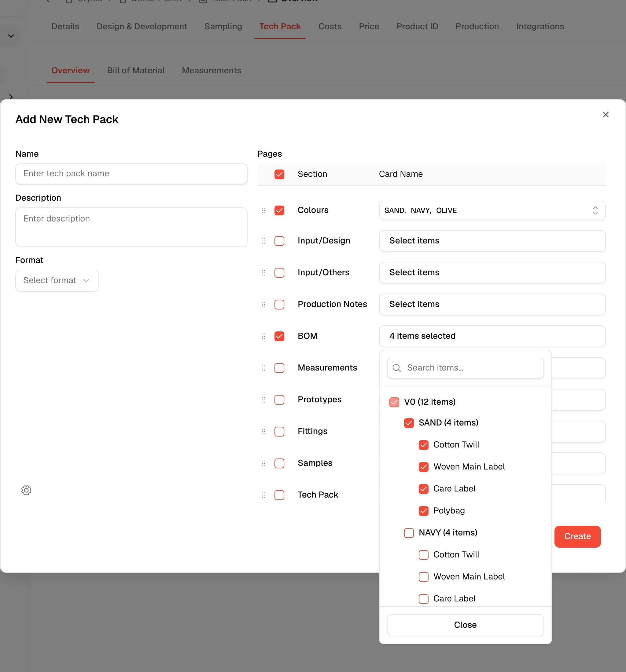Click the search magnifier icon in items dropdown

coord(397,368)
